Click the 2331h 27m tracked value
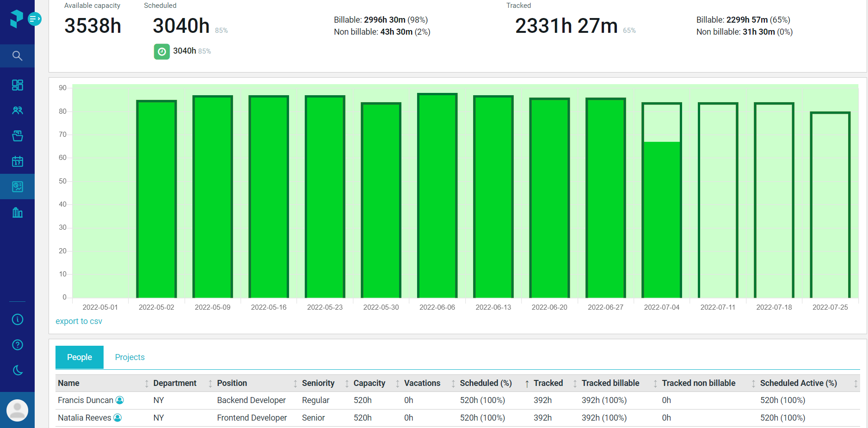Viewport: 868px width, 428px height. pyautogui.click(x=566, y=25)
